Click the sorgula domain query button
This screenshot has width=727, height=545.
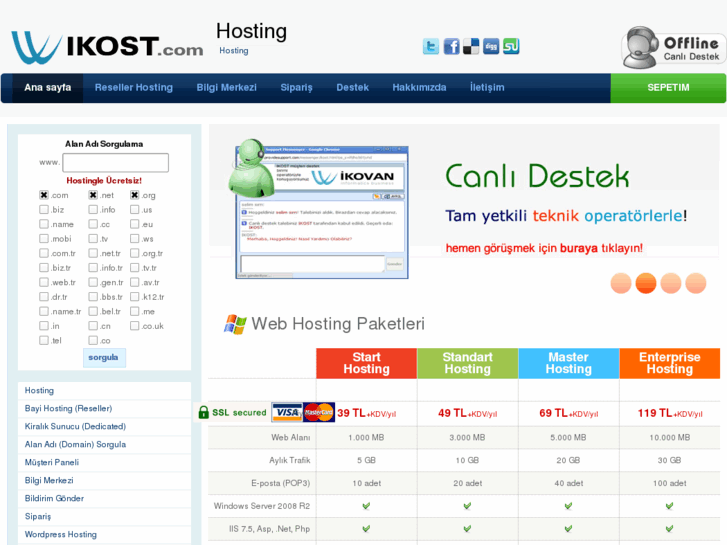point(104,358)
